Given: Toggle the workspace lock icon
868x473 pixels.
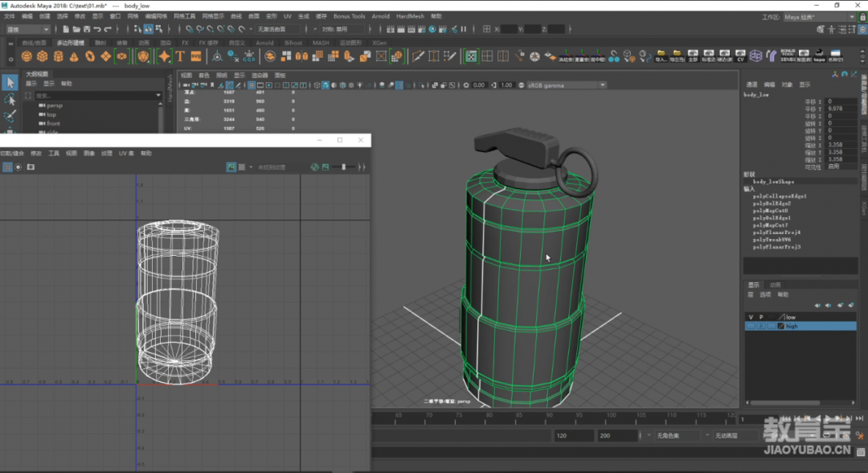Looking at the screenshot, I should pyautogui.click(x=862, y=17).
